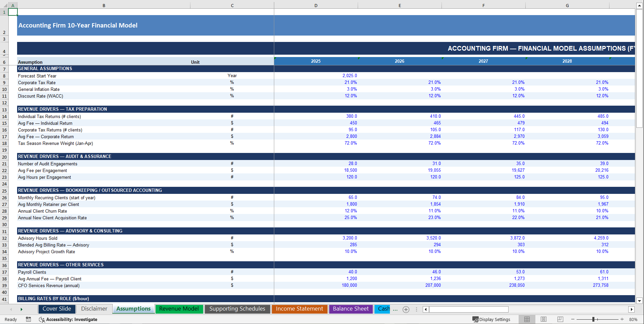
Task: Open Page Layout view from status bar
Action: point(543,319)
